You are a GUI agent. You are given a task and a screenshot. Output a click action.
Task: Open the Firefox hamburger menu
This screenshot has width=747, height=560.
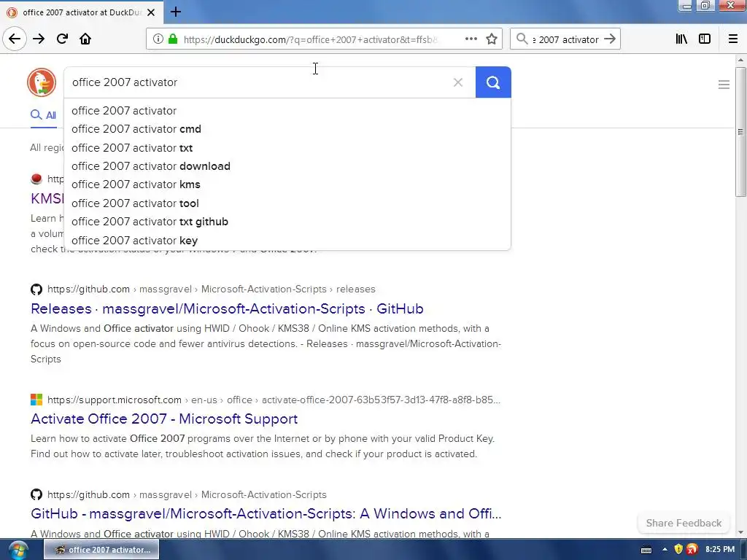[x=732, y=39]
